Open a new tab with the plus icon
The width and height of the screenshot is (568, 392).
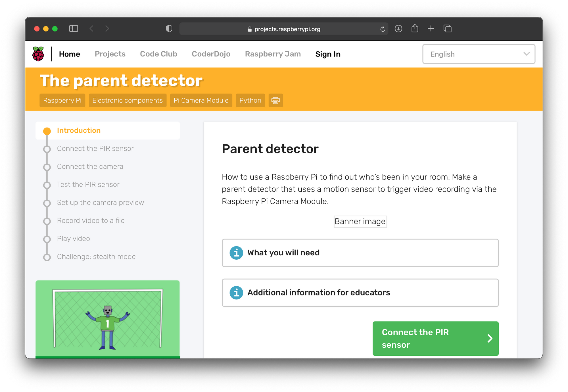click(x=431, y=29)
